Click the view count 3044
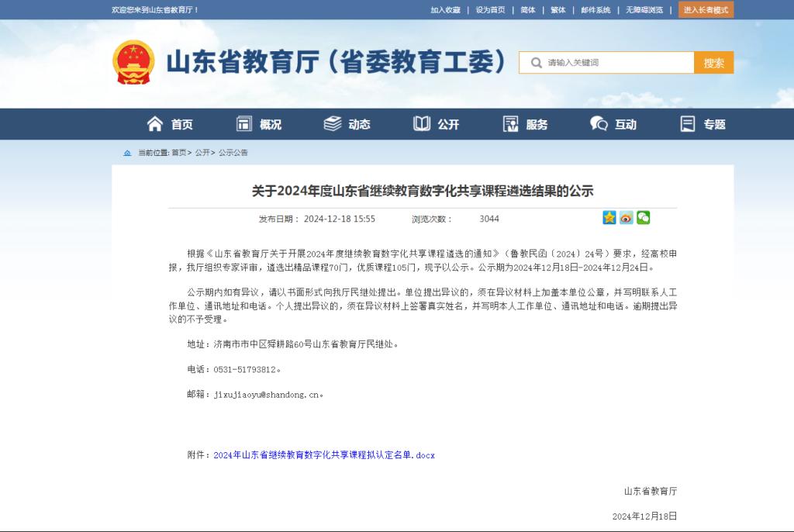 tap(489, 219)
